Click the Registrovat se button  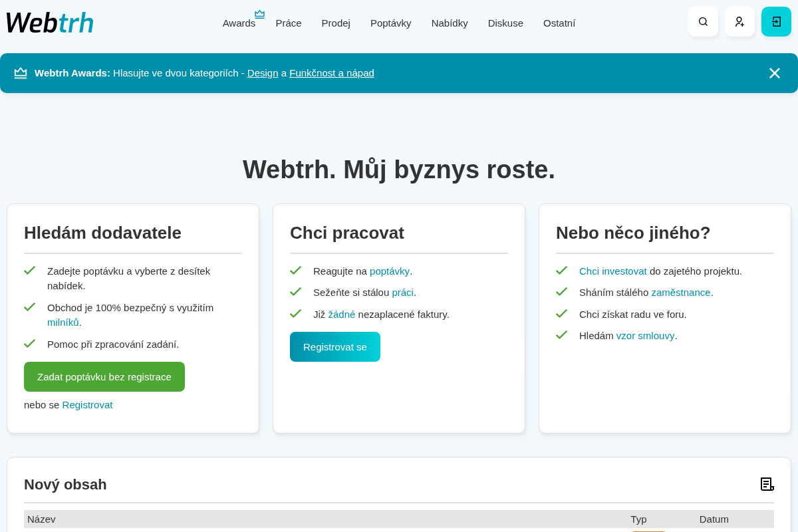(335, 346)
